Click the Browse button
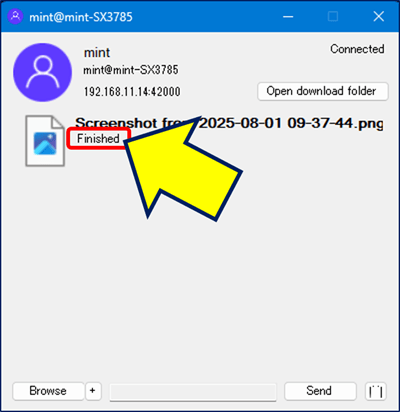Screen dimensions: 400x412 48,391
